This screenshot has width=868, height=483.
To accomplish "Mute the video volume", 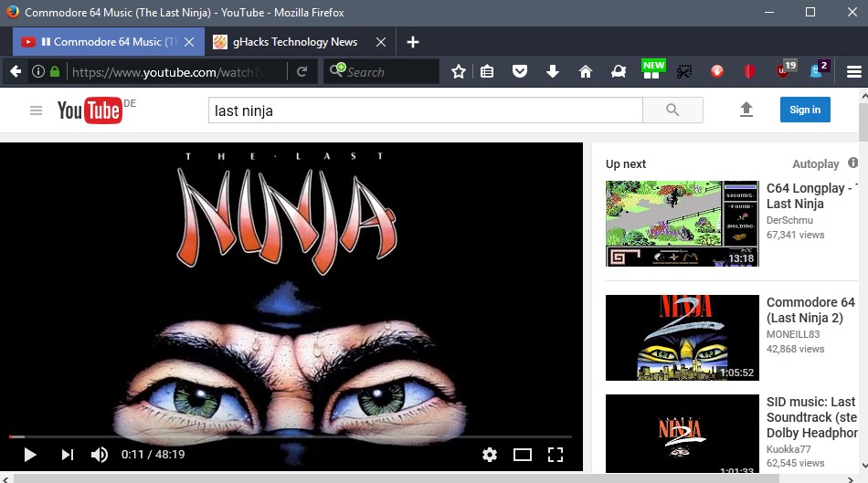I will pos(99,455).
